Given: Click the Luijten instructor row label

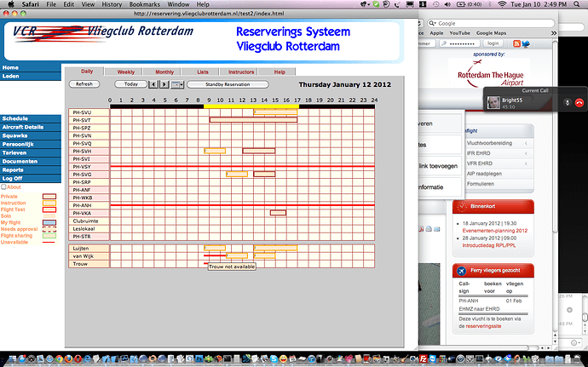Looking at the screenshot, I should point(89,249).
